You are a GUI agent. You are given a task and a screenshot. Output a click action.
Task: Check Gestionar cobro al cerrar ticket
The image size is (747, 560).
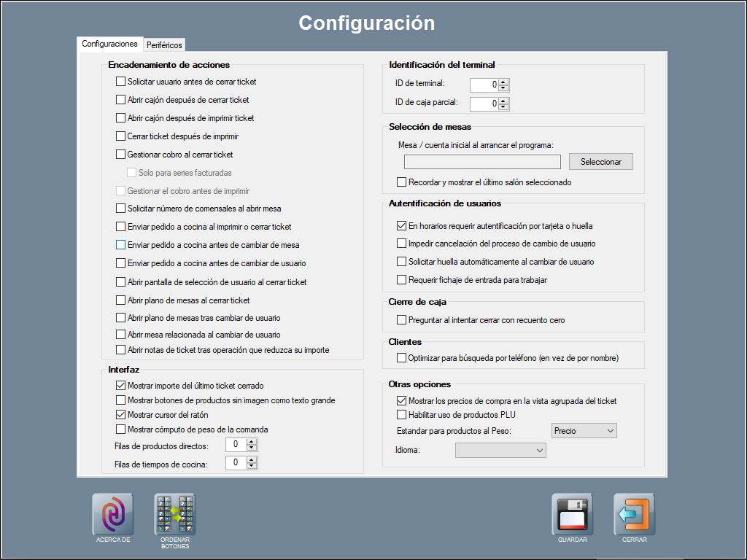(121, 155)
